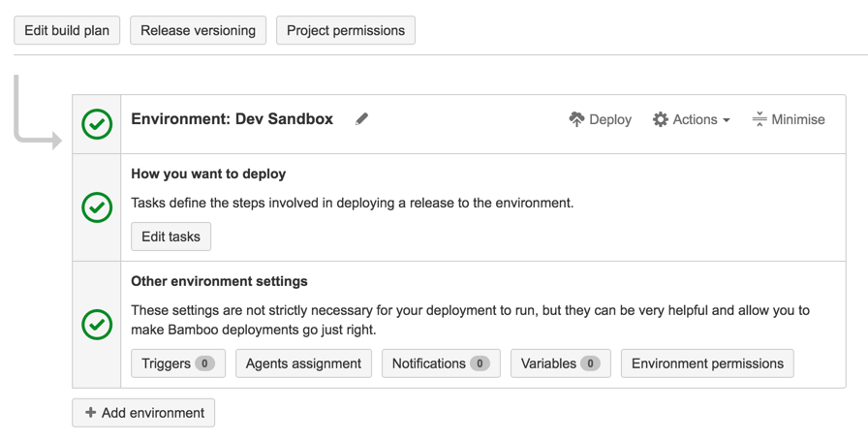The image size is (868, 442).
Task: Click the Edit build plan button
Action: click(x=67, y=30)
